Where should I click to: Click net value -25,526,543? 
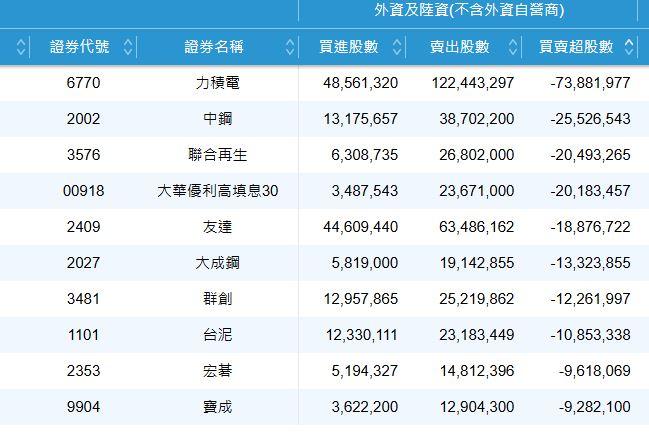(590, 119)
